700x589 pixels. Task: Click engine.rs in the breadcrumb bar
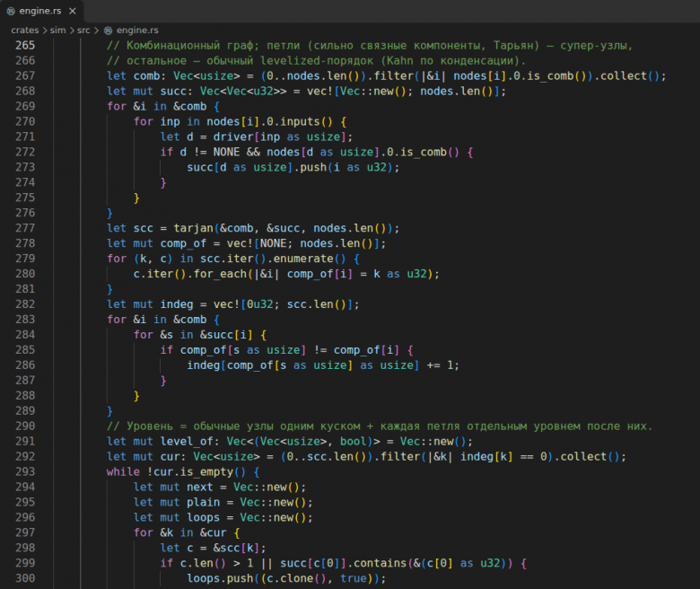137,31
